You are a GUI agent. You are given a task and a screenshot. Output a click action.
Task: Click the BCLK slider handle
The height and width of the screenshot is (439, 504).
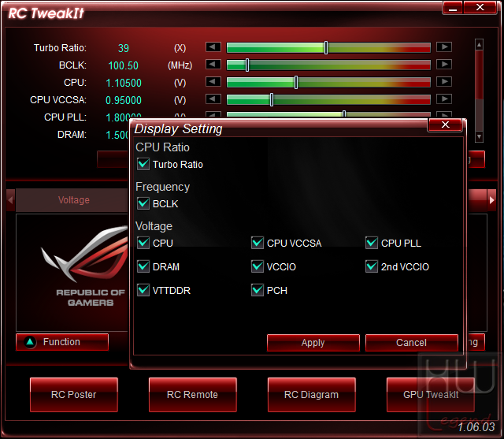tap(247, 65)
